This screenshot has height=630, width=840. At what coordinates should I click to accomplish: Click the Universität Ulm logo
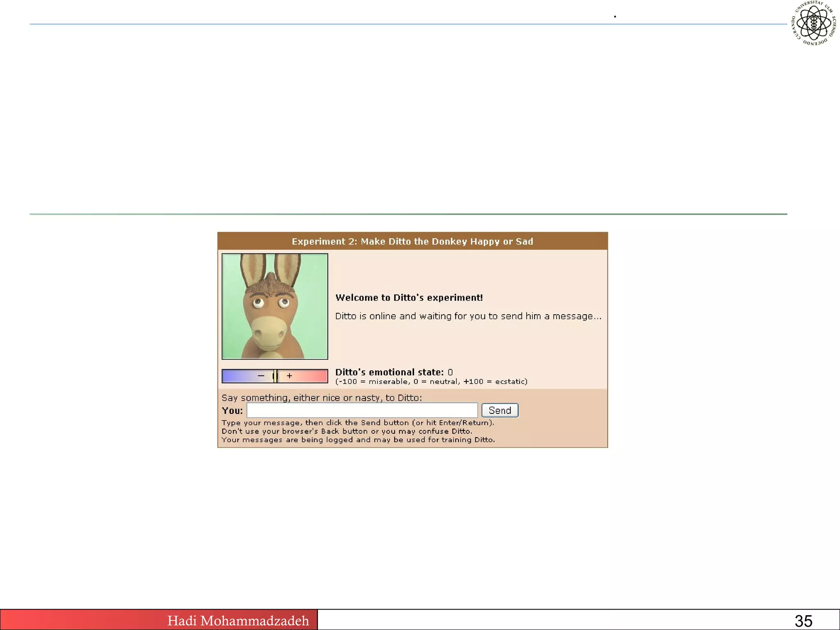tap(814, 23)
